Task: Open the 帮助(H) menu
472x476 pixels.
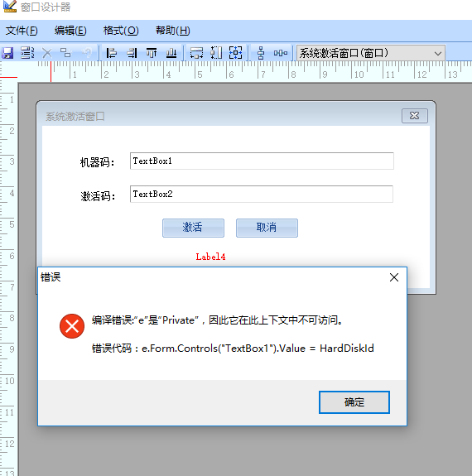Action: coord(173,31)
